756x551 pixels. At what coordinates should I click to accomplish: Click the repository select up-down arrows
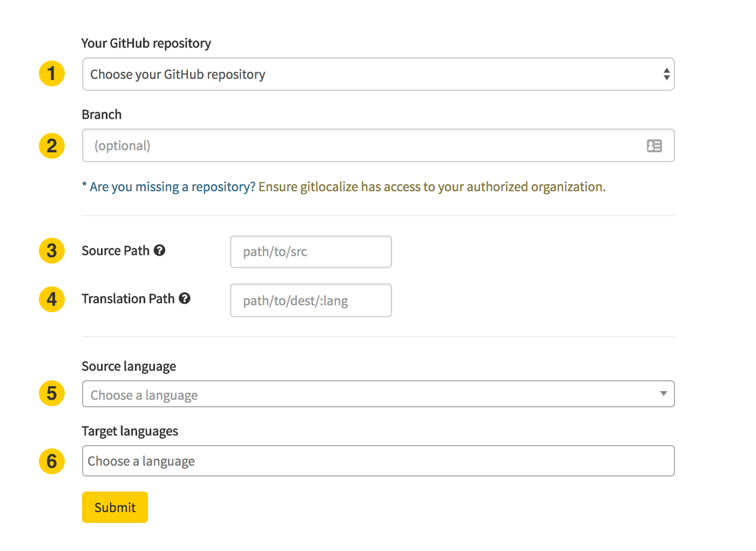[667, 74]
